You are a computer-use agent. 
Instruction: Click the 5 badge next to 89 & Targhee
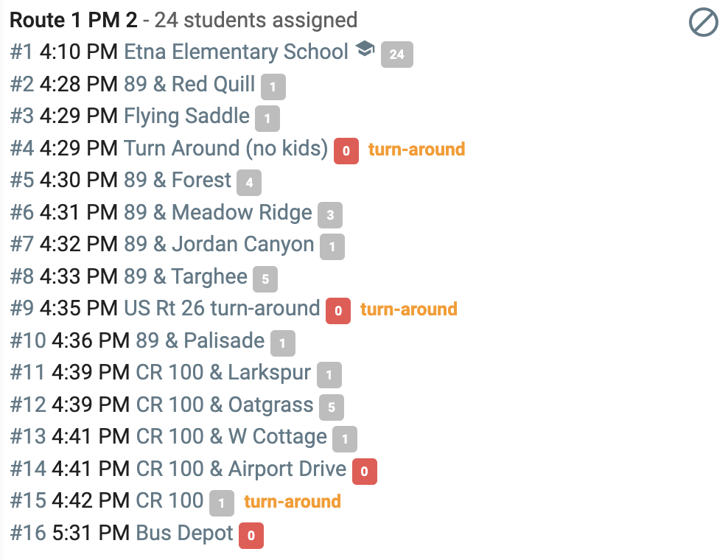coord(265,279)
